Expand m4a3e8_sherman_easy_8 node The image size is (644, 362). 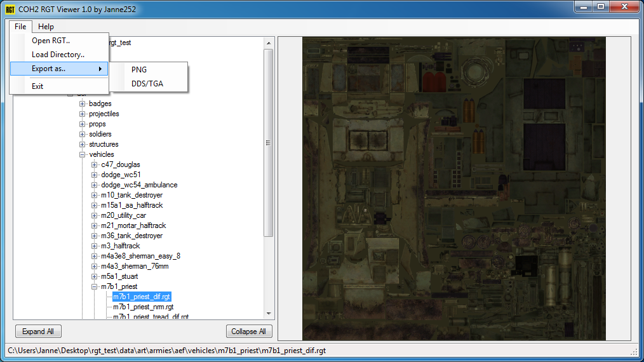(x=94, y=256)
